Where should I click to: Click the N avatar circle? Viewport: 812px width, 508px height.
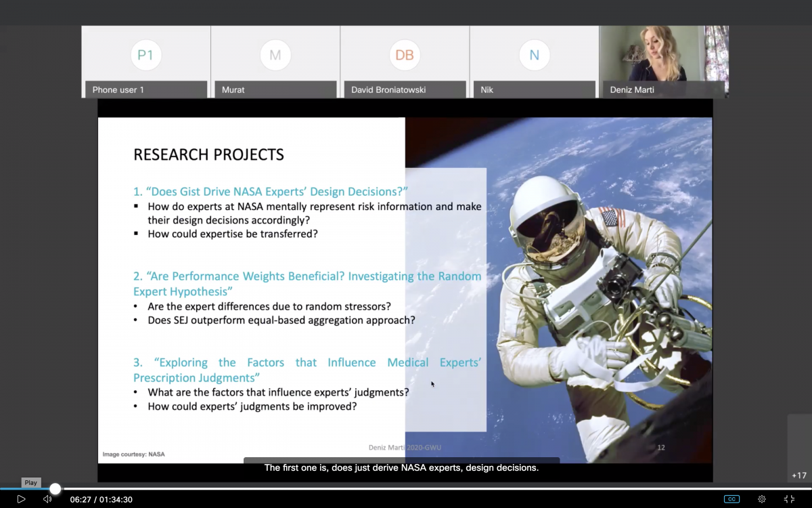tap(534, 56)
